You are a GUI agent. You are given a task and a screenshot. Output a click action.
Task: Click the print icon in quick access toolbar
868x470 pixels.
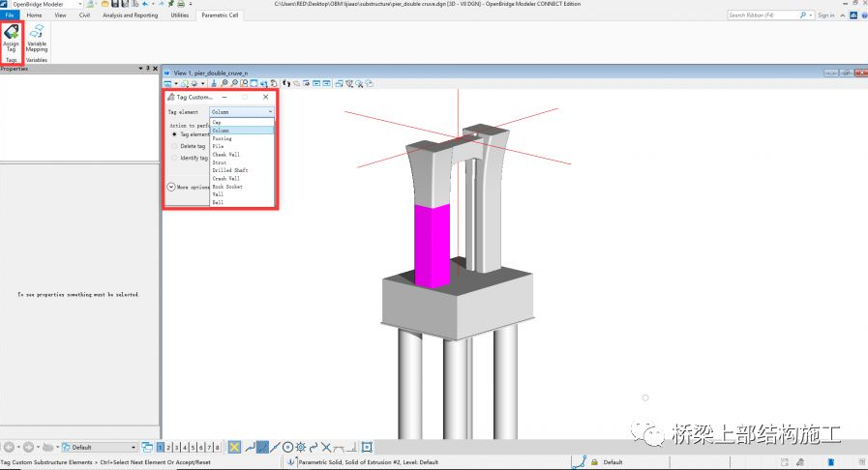pos(181,4)
